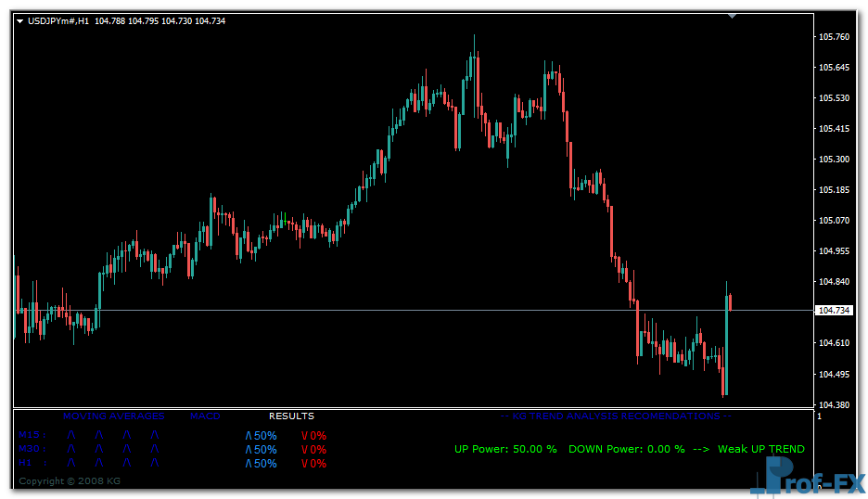
Task: Click the Copyright © 2008 KG text
Action: click(x=70, y=481)
